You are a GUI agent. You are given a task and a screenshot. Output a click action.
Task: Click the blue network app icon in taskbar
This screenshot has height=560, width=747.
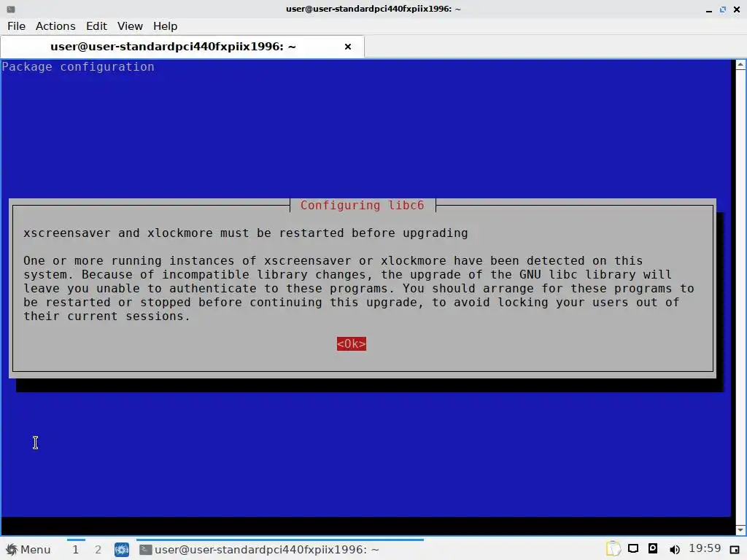[122, 550]
